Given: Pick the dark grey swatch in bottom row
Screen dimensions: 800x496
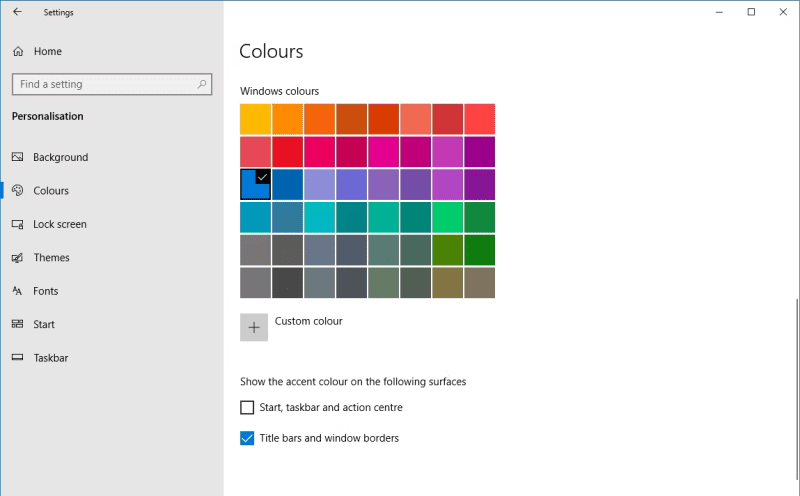Looking at the screenshot, I should tap(287, 282).
